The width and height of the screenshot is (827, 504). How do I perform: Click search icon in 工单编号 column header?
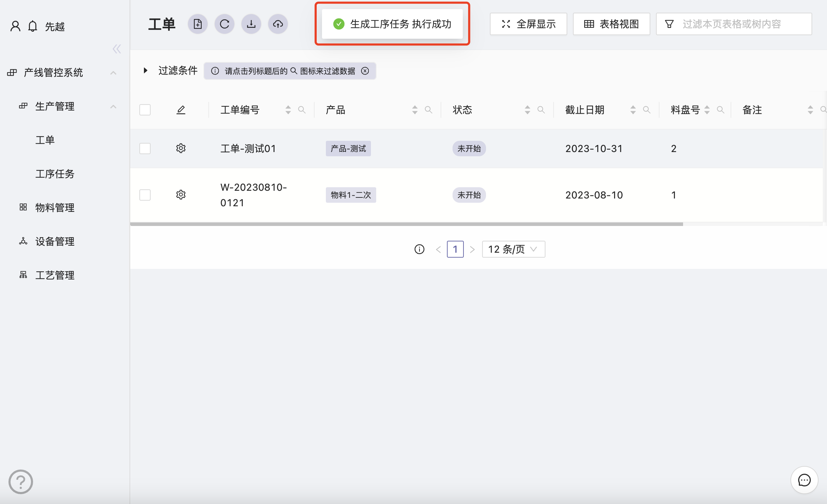click(302, 110)
